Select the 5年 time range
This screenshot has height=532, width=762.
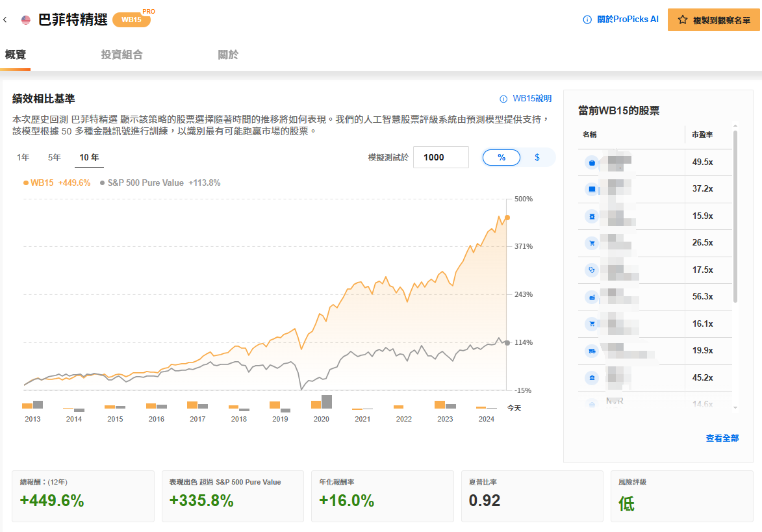(x=54, y=157)
